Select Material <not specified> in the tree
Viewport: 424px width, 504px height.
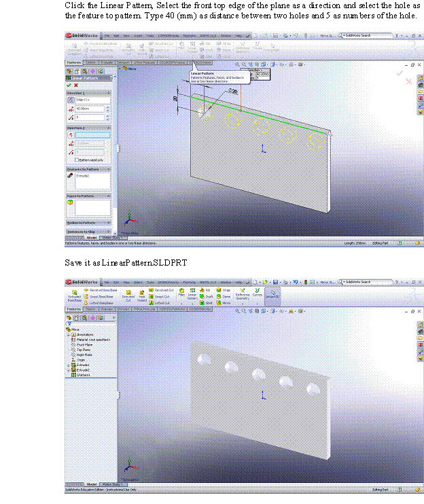[90, 340]
